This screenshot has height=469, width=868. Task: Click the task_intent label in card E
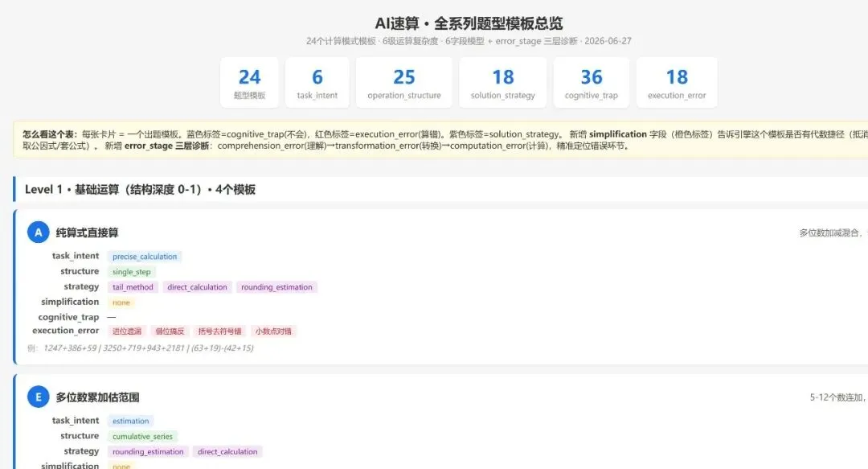point(76,420)
